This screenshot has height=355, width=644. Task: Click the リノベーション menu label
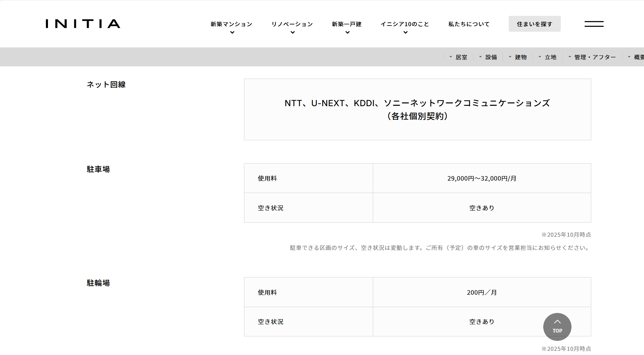[x=292, y=24]
